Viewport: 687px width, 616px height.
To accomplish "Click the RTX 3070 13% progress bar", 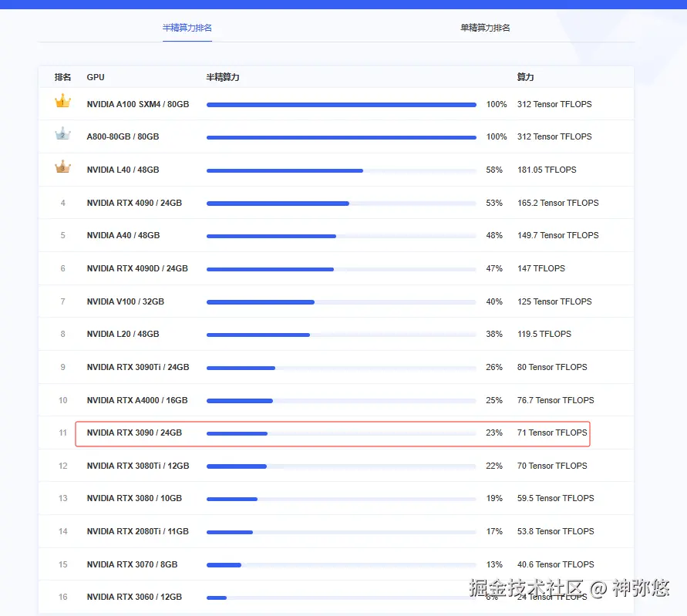I will (x=342, y=565).
